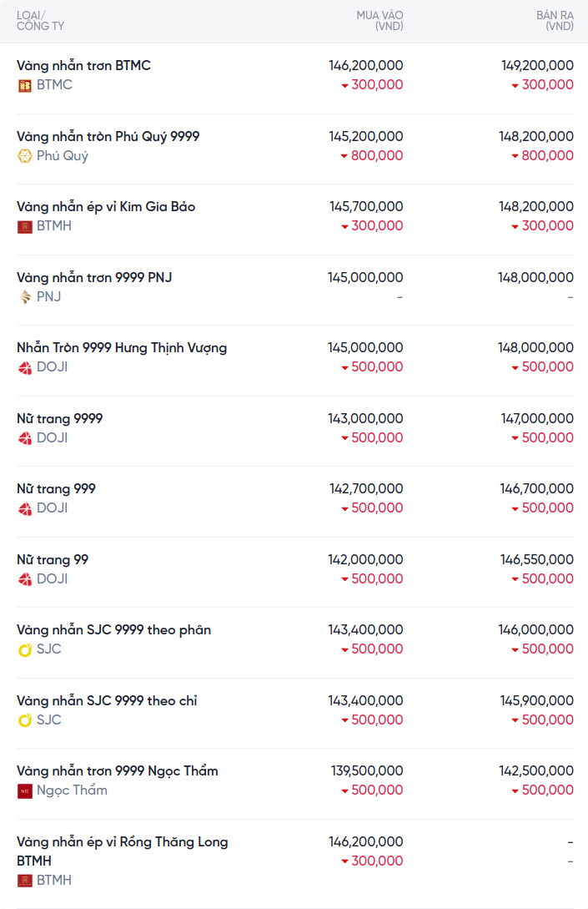Click the Phú Quý hexagon logo
Viewport: 588px width, 909px height.
(25, 156)
